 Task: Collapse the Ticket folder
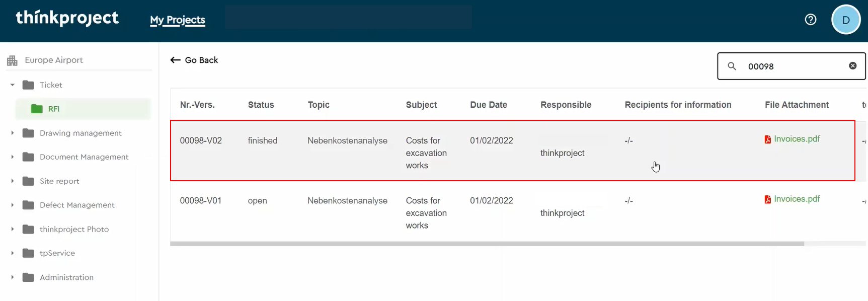pos(13,85)
